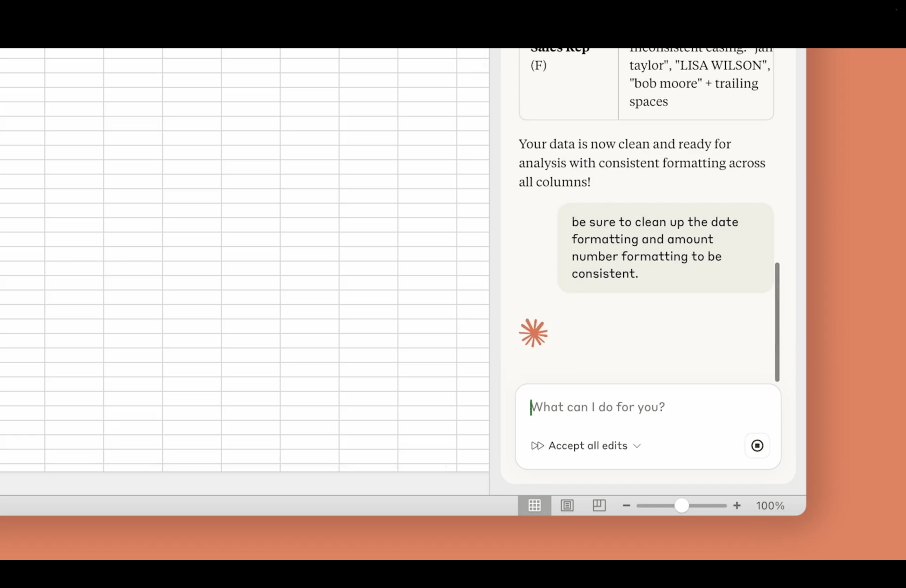Expand the chevron after Accept all edits
Viewport: 906px width, 588px height.
pos(637,446)
